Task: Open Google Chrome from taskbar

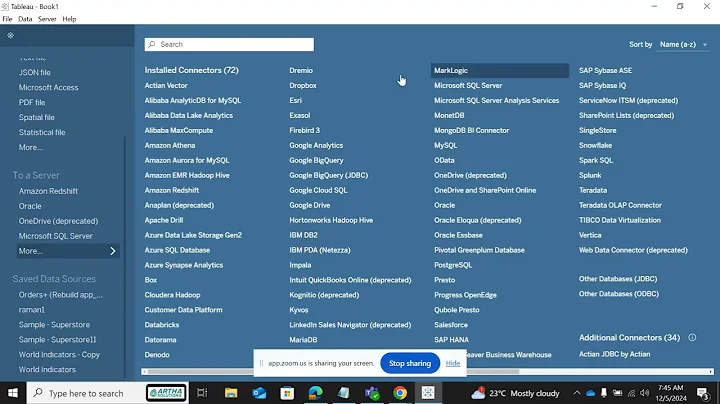Action: (400, 393)
